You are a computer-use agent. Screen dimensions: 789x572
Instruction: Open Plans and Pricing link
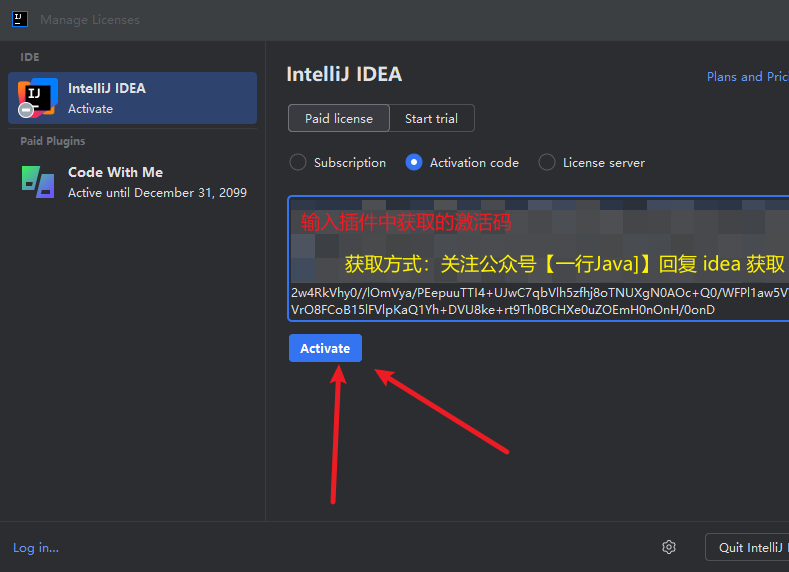click(x=748, y=76)
